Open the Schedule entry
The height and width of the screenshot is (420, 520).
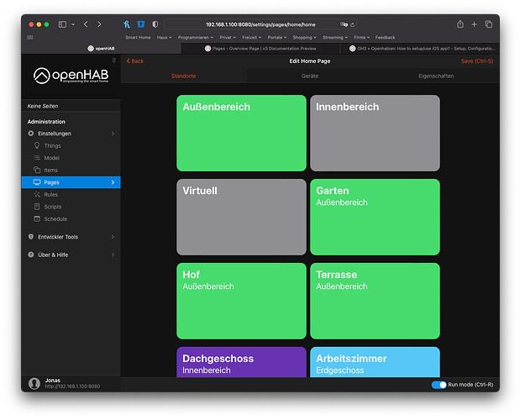[x=55, y=218]
